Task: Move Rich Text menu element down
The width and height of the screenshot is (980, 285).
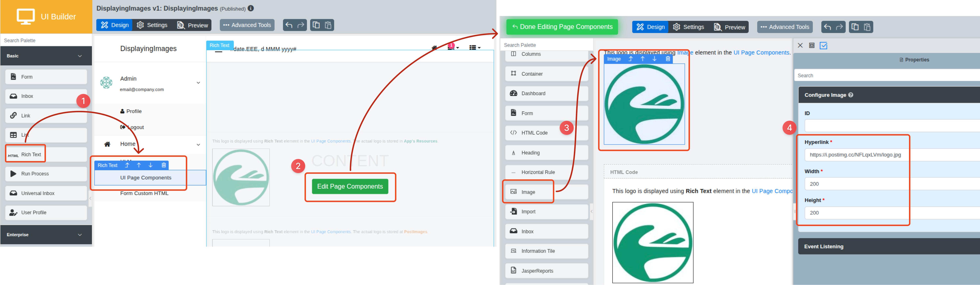Action: 151,165
